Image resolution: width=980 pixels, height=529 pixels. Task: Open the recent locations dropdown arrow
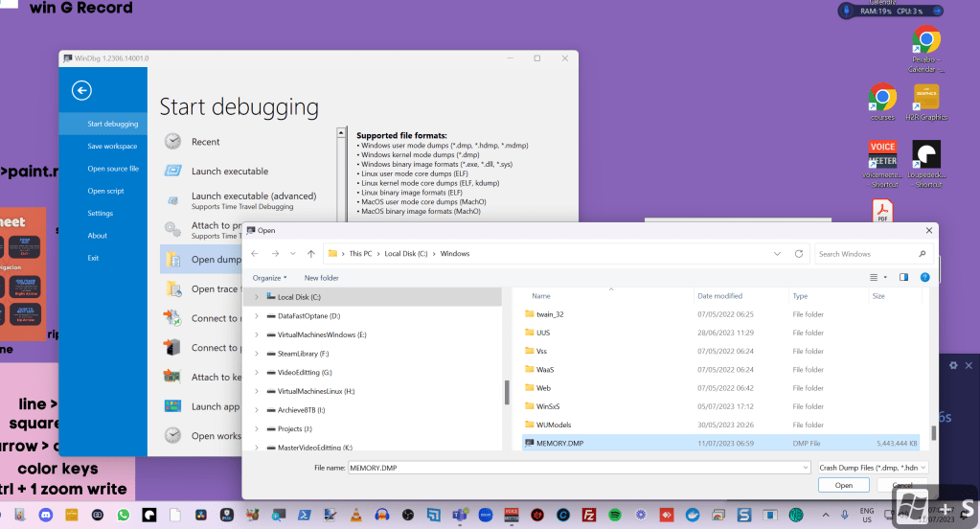pyautogui.click(x=292, y=253)
